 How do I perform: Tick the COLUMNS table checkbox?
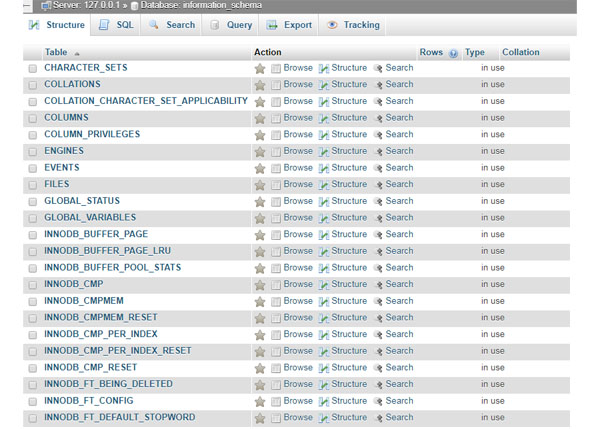pos(33,118)
